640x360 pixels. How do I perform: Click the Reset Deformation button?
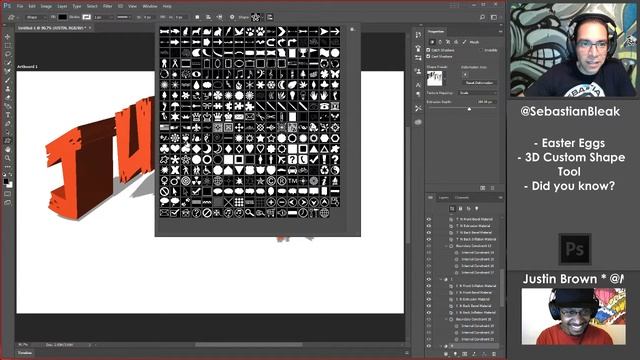point(480,83)
